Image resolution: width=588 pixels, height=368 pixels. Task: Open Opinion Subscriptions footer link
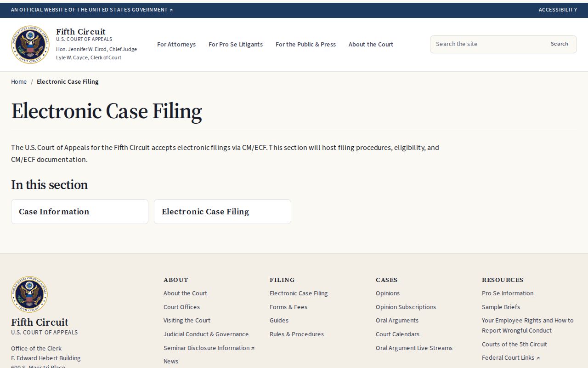(406, 307)
